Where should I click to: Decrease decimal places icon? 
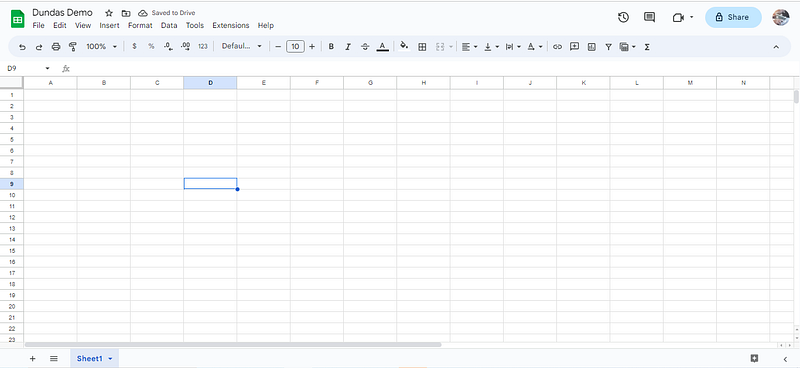click(168, 46)
